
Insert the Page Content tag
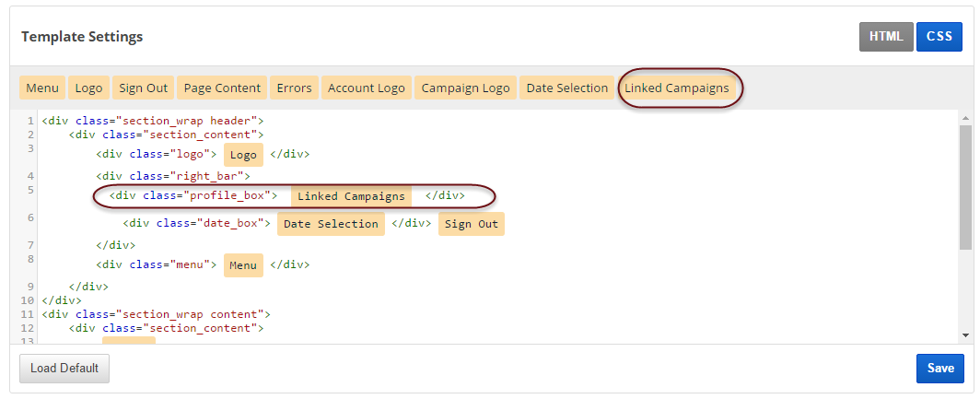[x=222, y=88]
